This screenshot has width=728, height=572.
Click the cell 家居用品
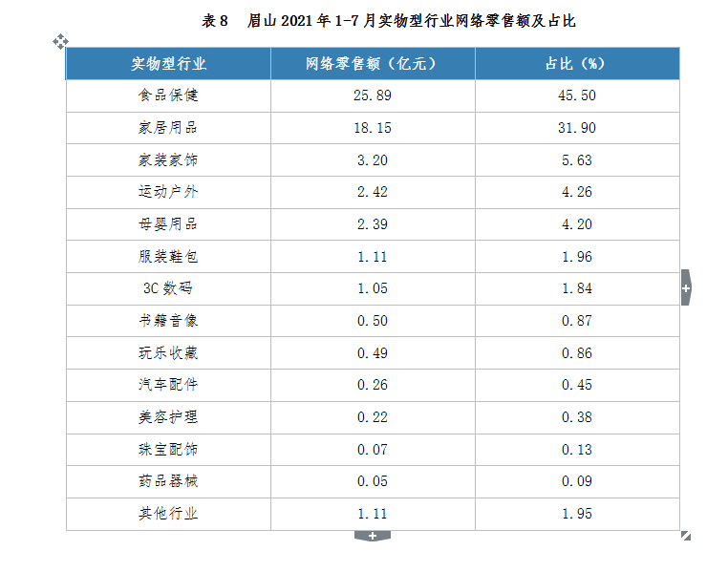pyautogui.click(x=168, y=128)
